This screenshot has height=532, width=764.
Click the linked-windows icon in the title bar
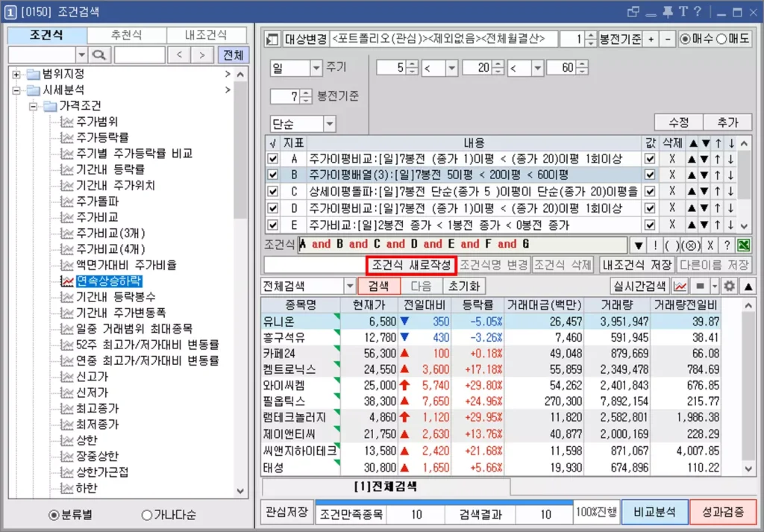click(633, 12)
